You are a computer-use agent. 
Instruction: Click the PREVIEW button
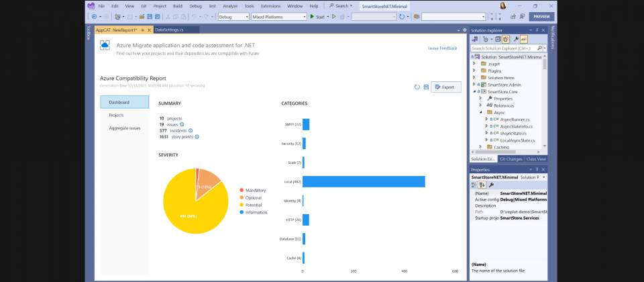(x=541, y=17)
